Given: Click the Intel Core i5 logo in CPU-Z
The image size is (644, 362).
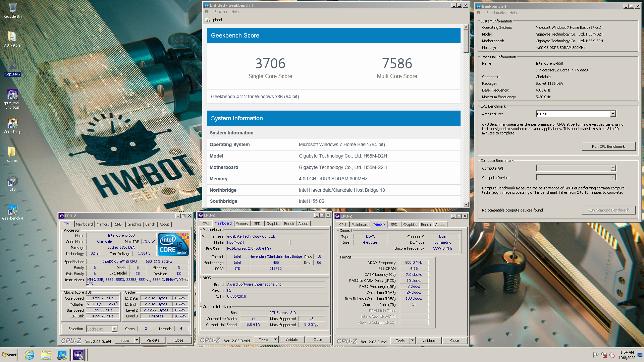Looking at the screenshot, I should coord(173,244).
